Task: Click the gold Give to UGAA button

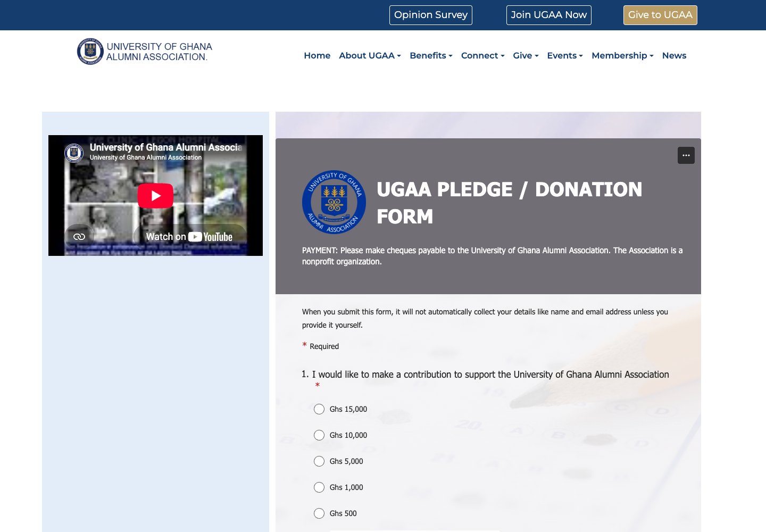Action: tap(660, 15)
